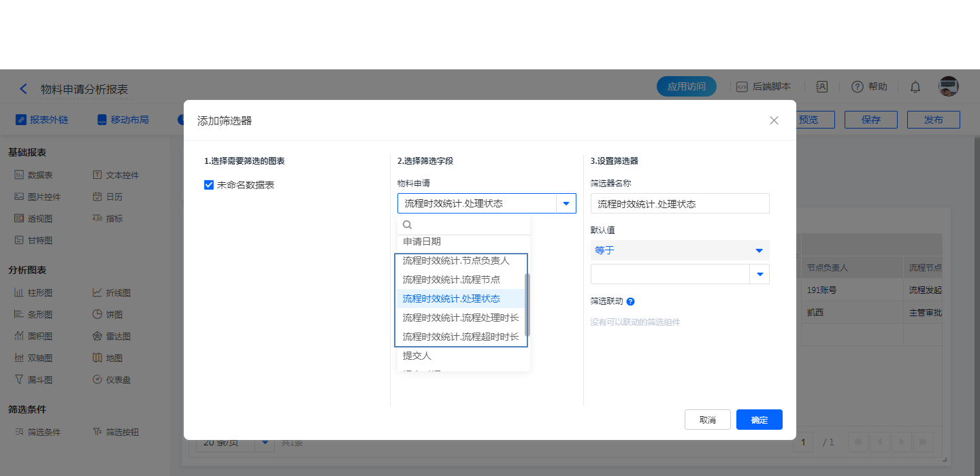Viewport: 980px width, 476px height.
Task: Uncheck the 未命名数据表 checkbox
Action: (210, 185)
